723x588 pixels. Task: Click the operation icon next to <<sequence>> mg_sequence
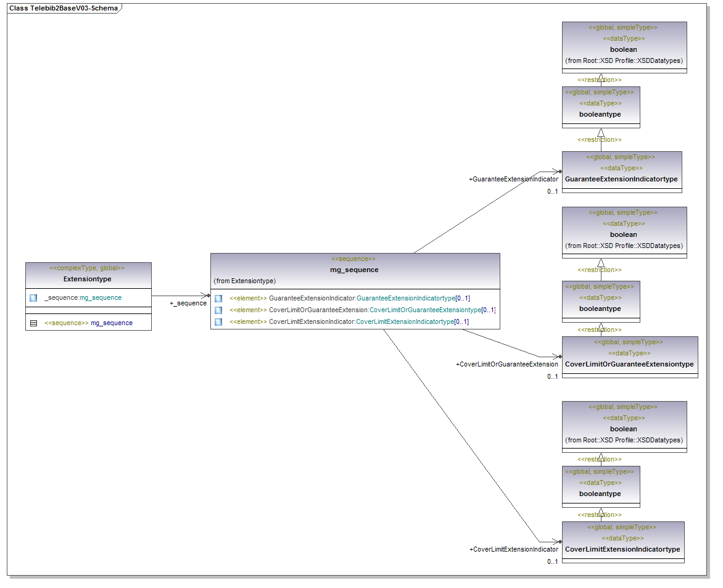33,323
